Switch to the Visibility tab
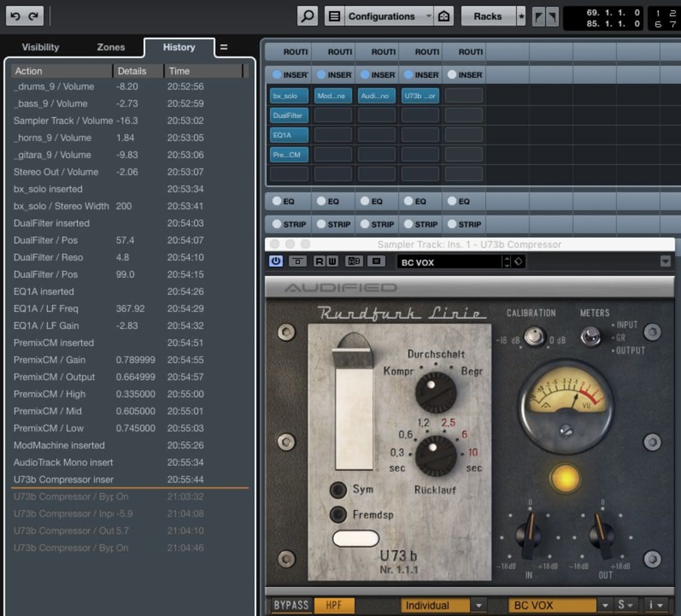The width and height of the screenshot is (681, 616). point(40,47)
